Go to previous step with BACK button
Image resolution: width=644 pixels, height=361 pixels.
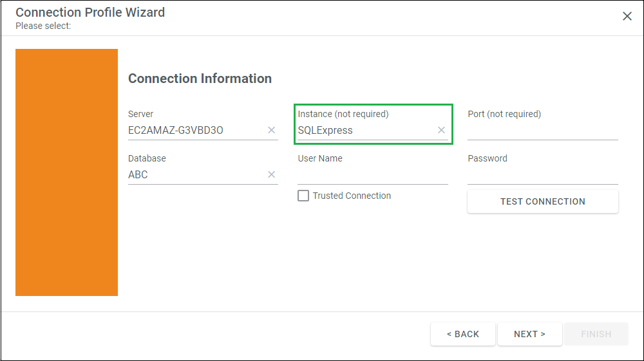463,334
